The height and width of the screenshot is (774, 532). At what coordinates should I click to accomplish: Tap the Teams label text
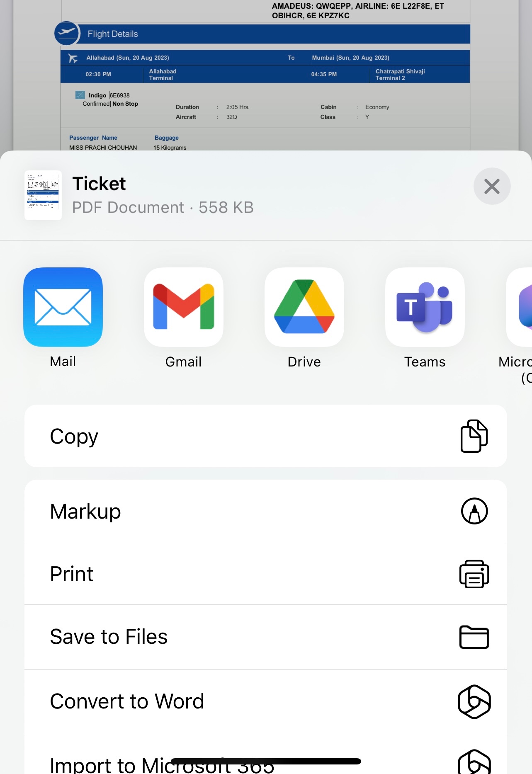pos(425,362)
